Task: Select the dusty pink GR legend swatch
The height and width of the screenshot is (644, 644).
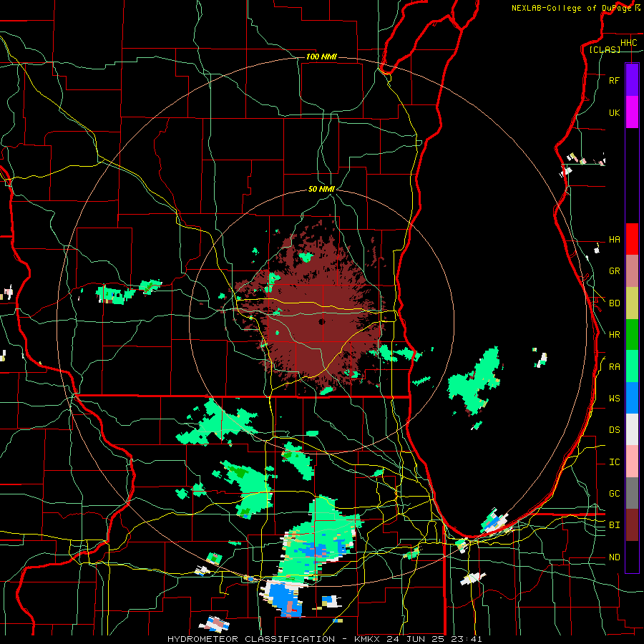Action: coord(632,271)
